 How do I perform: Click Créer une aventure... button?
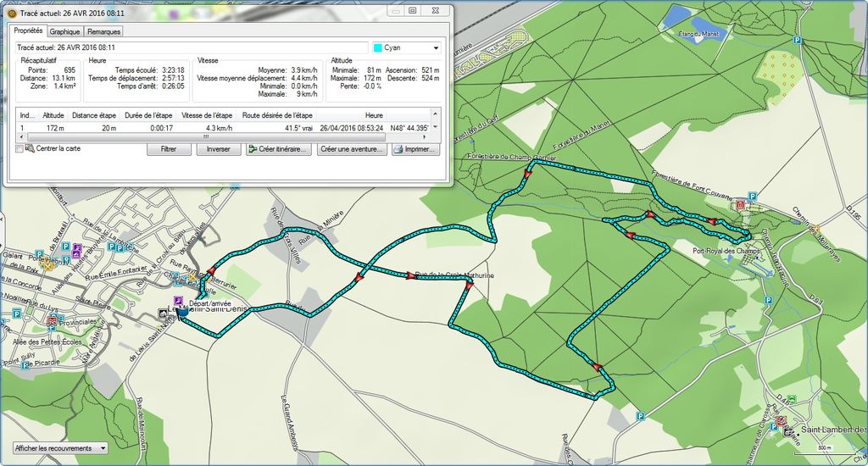[352, 149]
